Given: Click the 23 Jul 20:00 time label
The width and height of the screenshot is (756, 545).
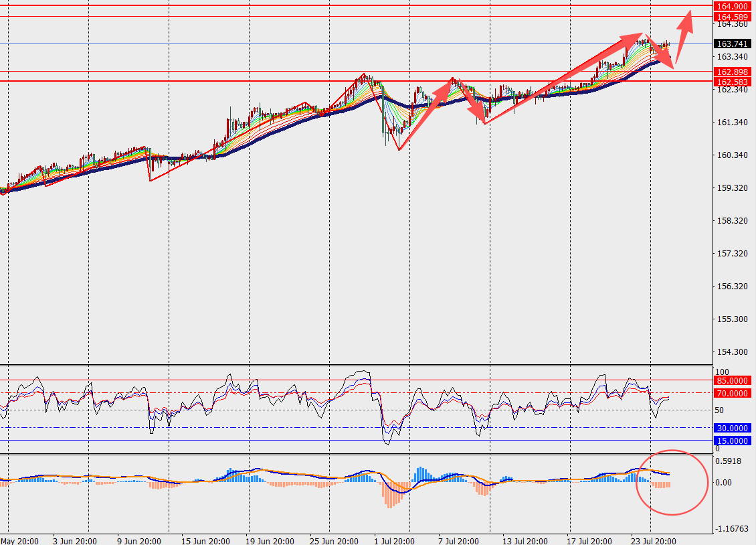Looking at the screenshot, I should pyautogui.click(x=653, y=541).
